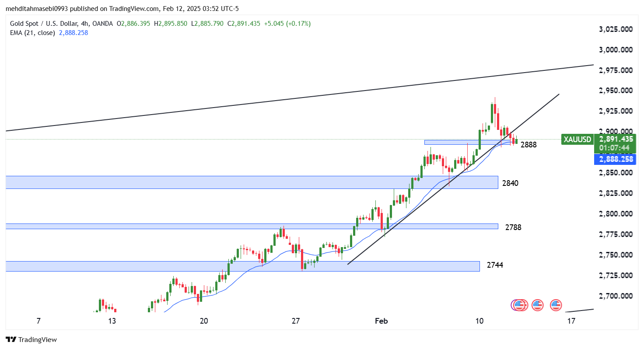The width and height of the screenshot is (644, 349).
Task: Click the date label 7 on time axis
Action: pos(38,321)
